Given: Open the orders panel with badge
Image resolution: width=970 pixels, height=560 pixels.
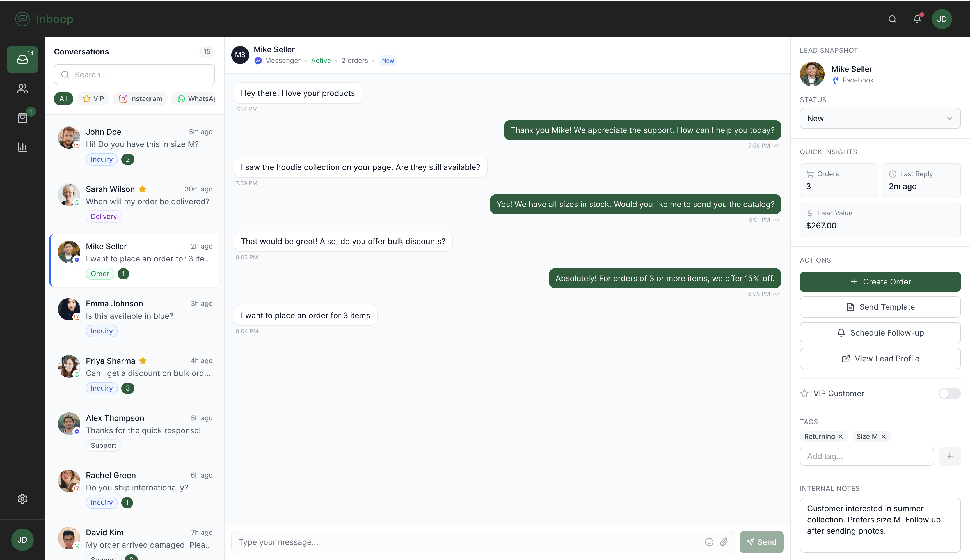Looking at the screenshot, I should 22,118.
